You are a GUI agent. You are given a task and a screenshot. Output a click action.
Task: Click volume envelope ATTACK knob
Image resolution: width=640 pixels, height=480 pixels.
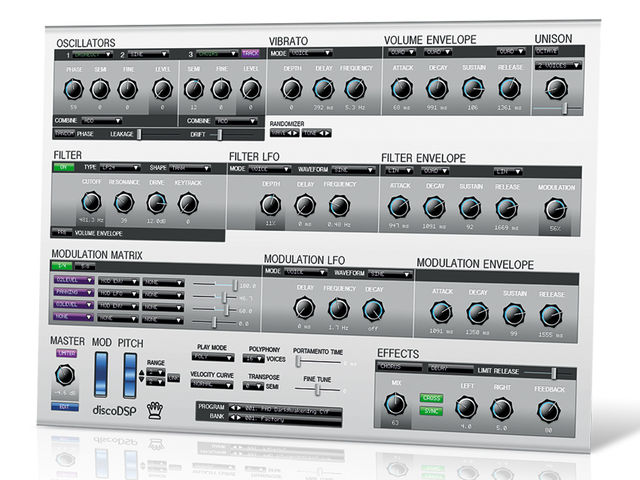[x=402, y=89]
